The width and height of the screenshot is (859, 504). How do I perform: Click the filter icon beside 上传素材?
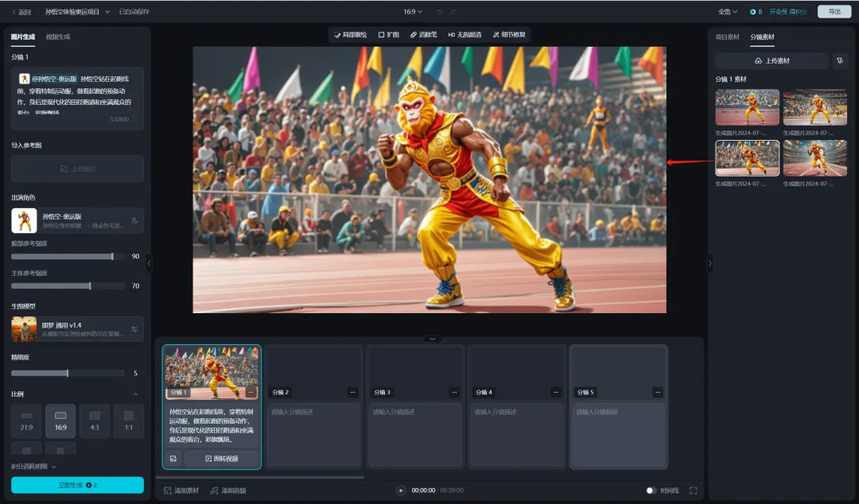839,61
